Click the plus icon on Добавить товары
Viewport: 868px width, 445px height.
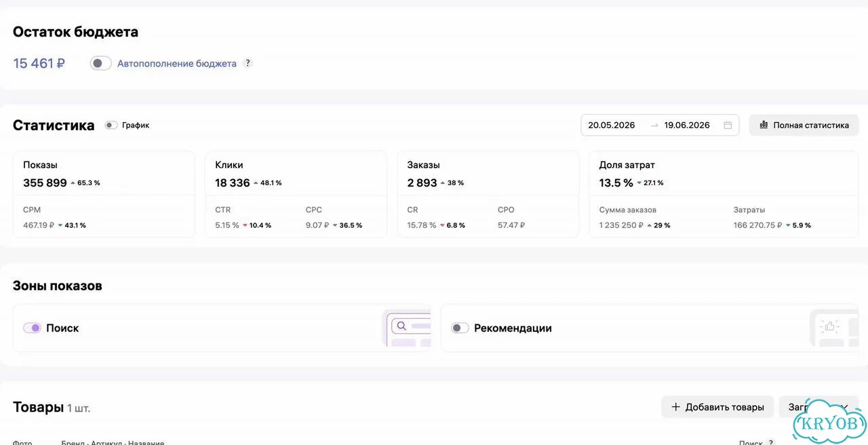(675, 407)
